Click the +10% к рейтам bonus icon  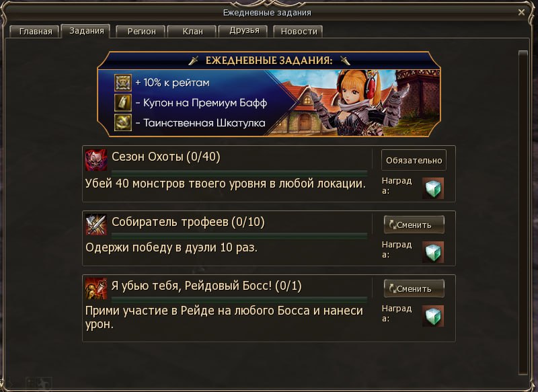pyautogui.click(x=123, y=83)
